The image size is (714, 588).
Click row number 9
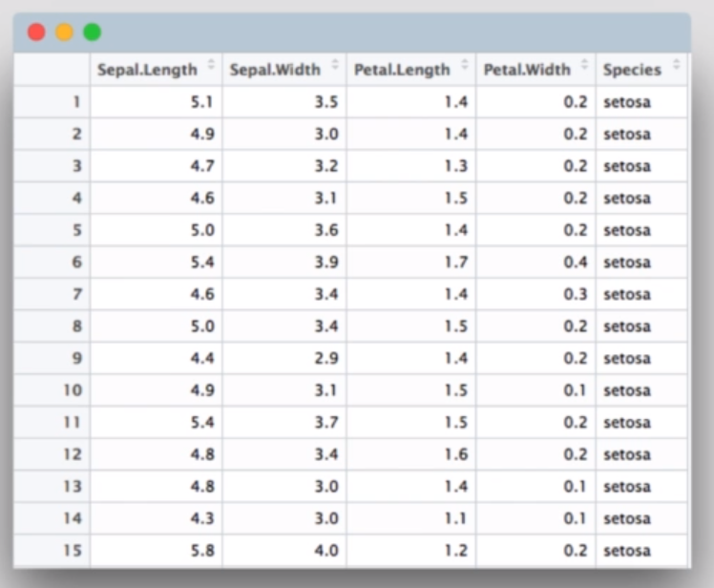pyautogui.click(x=52, y=358)
